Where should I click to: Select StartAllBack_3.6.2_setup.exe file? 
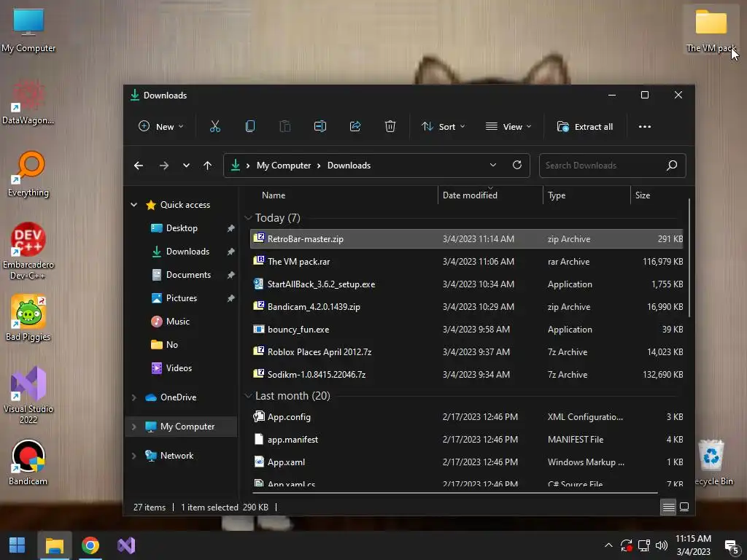[x=467, y=284]
